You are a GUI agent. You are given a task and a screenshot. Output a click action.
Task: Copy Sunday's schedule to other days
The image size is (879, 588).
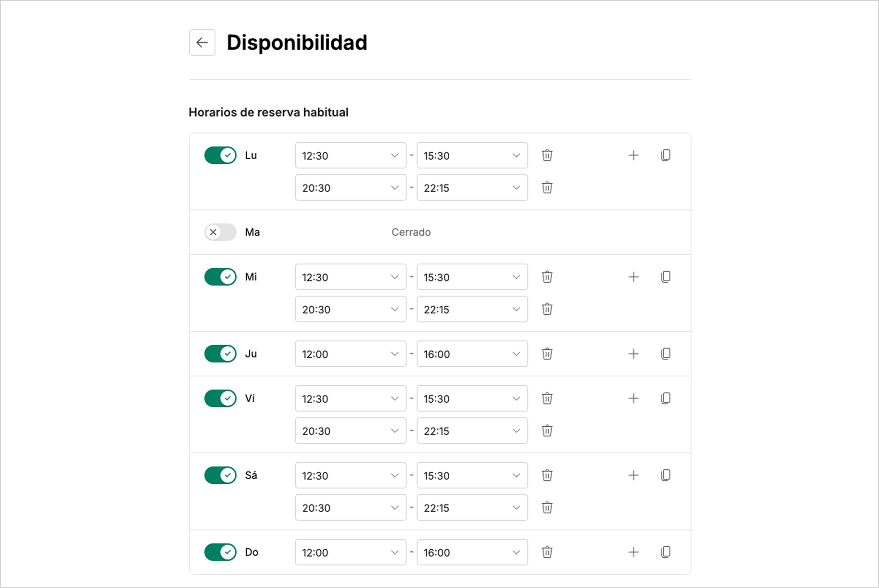(666, 552)
